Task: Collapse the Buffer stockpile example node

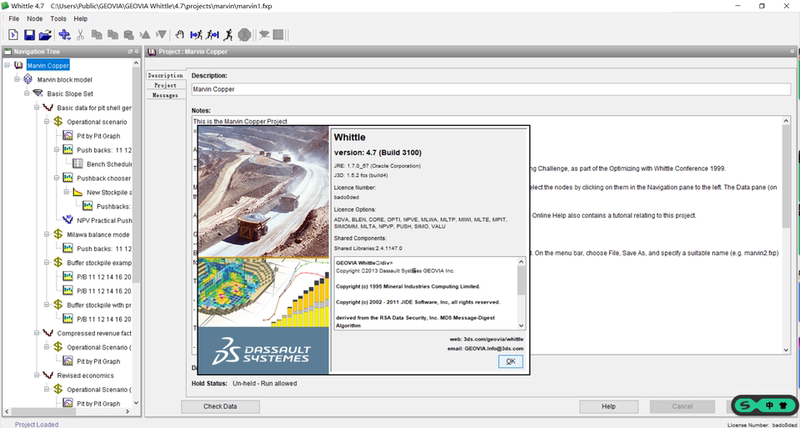Action: (x=46, y=262)
